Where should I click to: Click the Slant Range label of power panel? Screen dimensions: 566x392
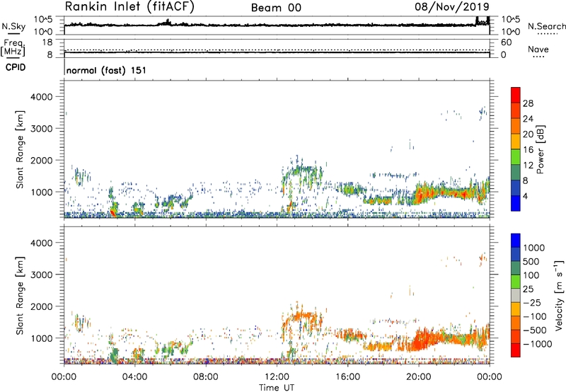coord(20,149)
